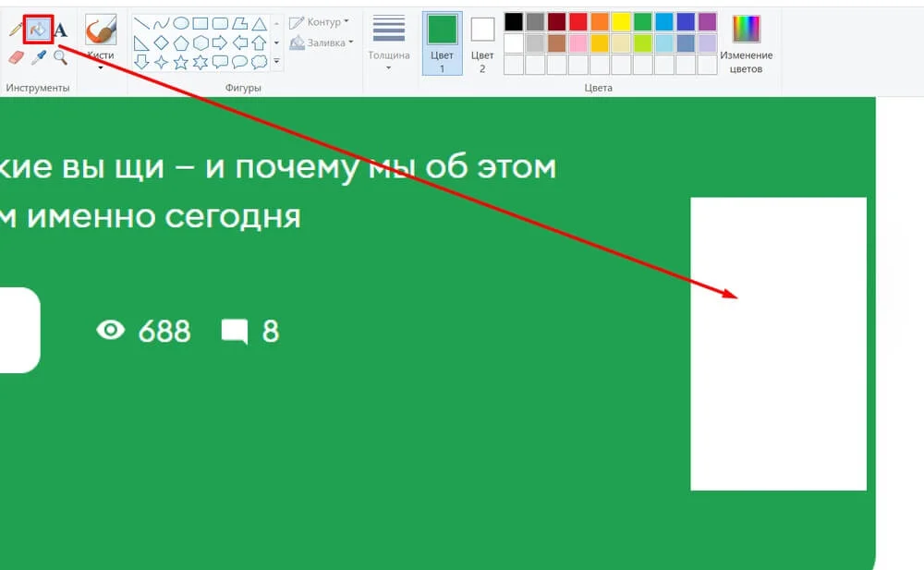Pick the green palette color

(643, 22)
